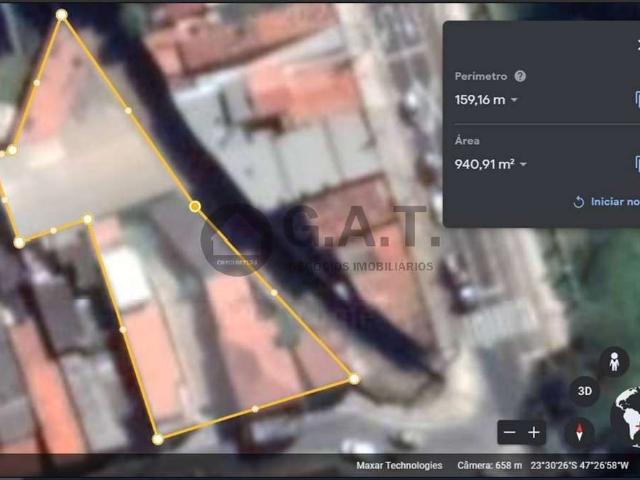Click the restart arrow icon beside Iniciar nova
The image size is (640, 480).
click(x=578, y=202)
